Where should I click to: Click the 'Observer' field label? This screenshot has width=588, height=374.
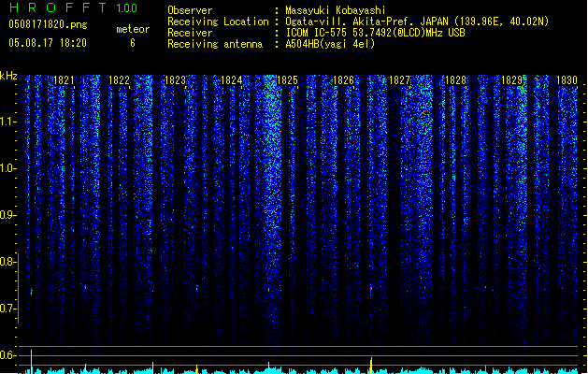click(x=190, y=10)
